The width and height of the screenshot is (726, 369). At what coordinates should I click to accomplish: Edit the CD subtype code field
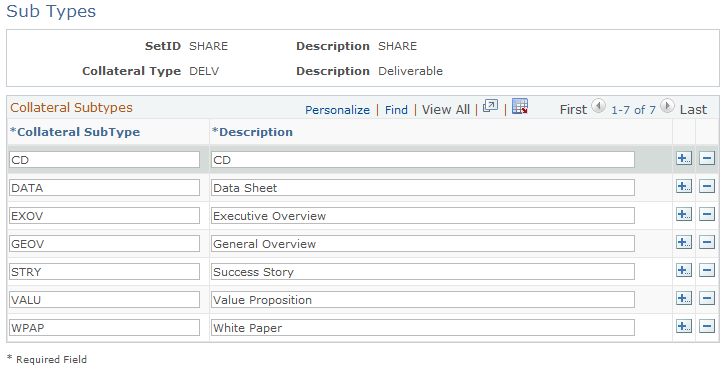click(104, 160)
